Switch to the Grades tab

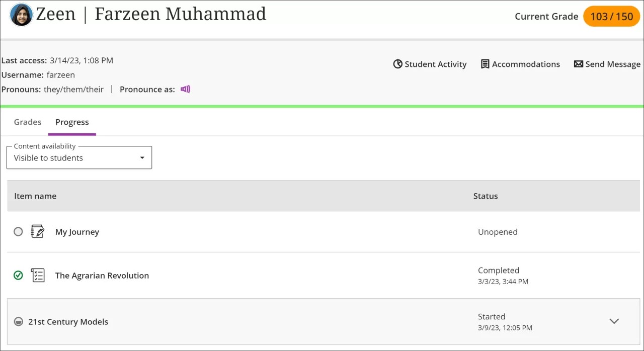coord(27,122)
